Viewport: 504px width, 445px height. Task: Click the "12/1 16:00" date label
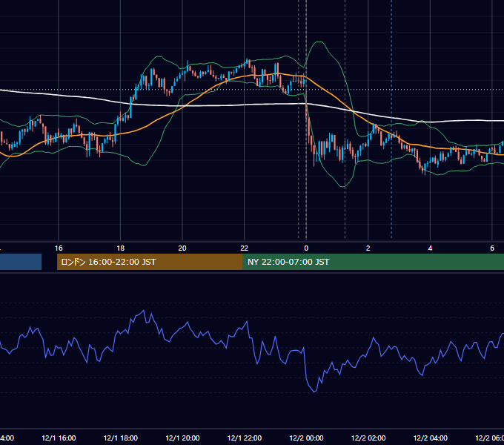pos(59,438)
